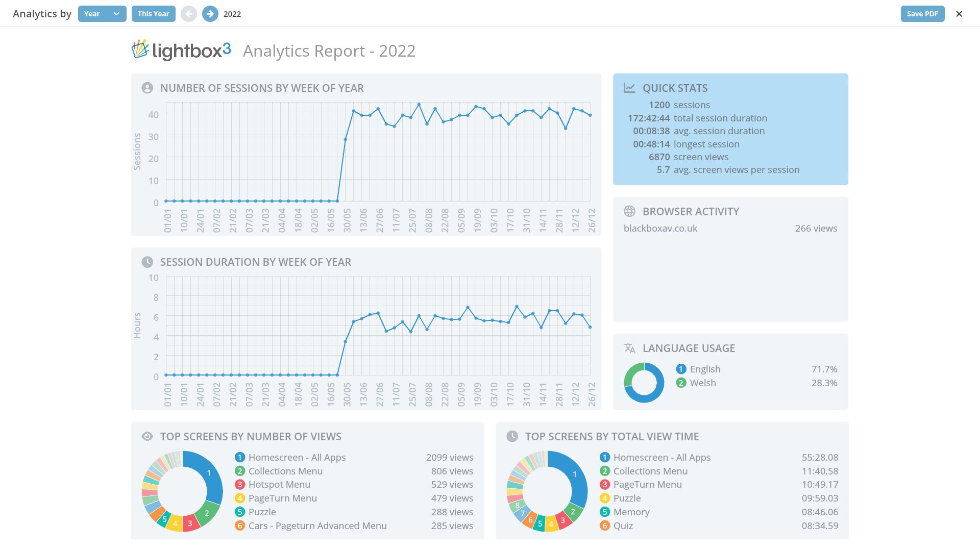Go to the next year arrow
The image size is (980, 551).
click(x=210, y=14)
